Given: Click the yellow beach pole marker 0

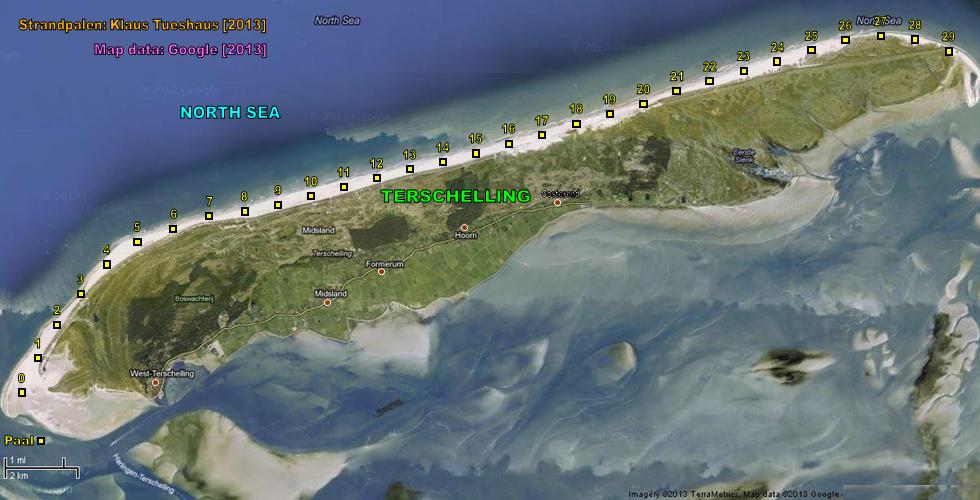Looking at the screenshot, I should coord(21,392).
